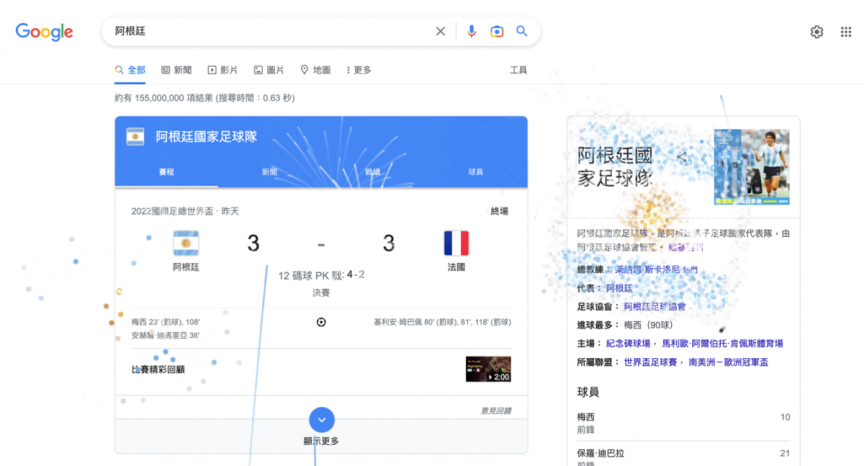Viewport: 864px width, 466px height.
Task: Open 紀念碑球場 stadium link
Action: tap(628, 343)
